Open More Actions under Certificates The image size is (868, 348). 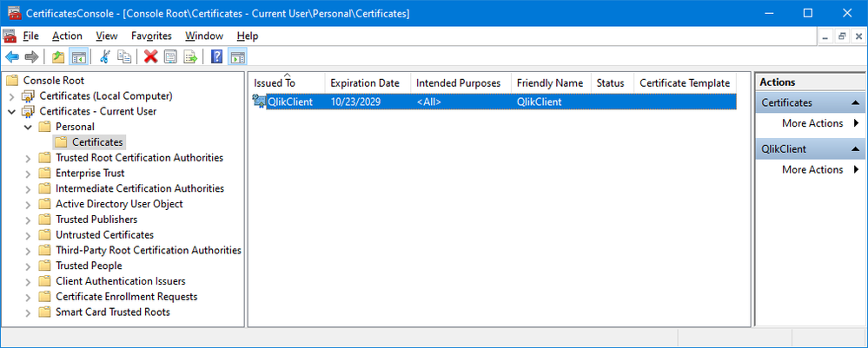point(812,123)
